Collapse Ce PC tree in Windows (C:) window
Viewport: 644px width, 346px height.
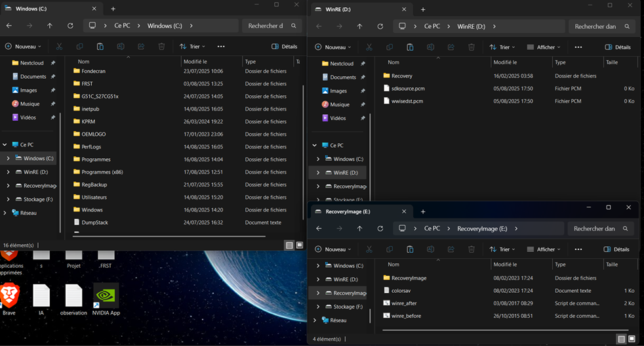5,145
